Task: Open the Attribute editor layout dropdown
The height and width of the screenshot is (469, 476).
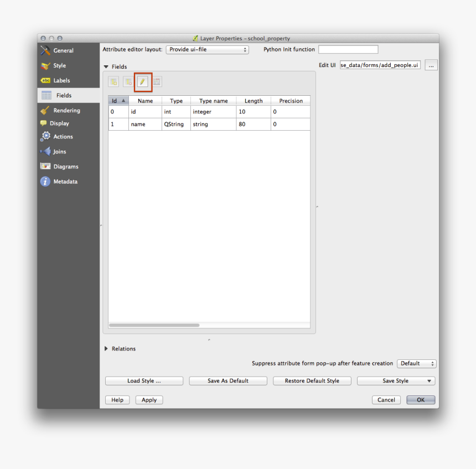Action: 207,49
